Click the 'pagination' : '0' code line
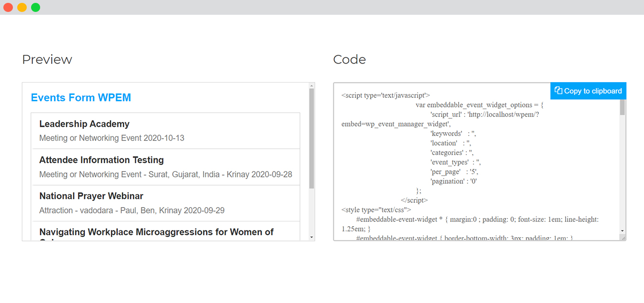This screenshot has width=644, height=303. point(454,181)
